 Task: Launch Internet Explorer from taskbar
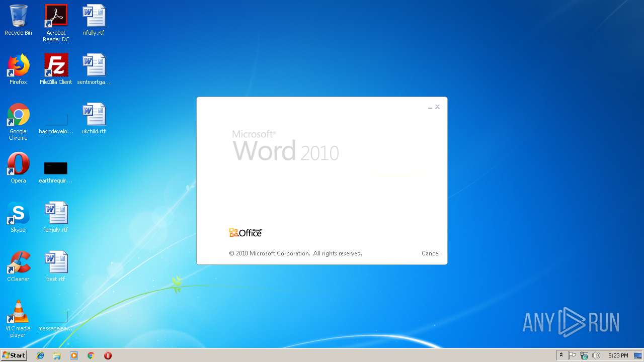click(40, 355)
